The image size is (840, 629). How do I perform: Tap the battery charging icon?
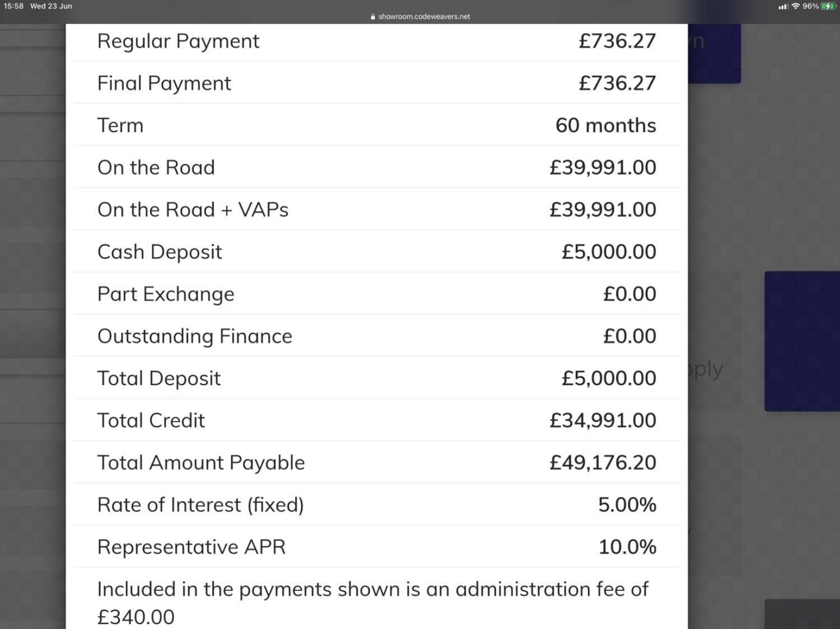tap(829, 6)
